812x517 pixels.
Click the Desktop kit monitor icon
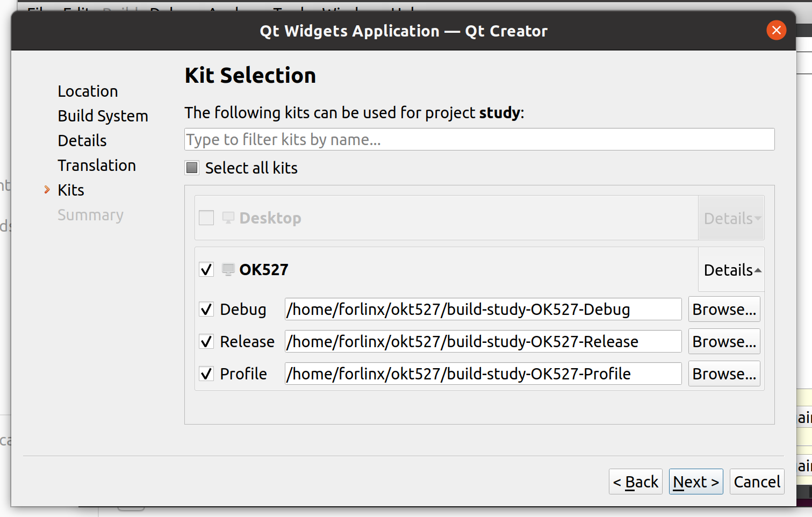228,218
